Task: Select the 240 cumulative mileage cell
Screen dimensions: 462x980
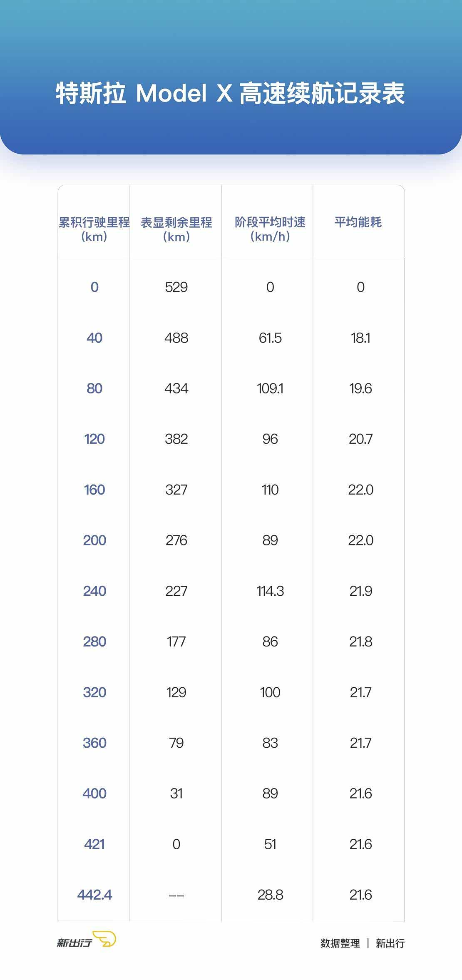Action: 94,591
